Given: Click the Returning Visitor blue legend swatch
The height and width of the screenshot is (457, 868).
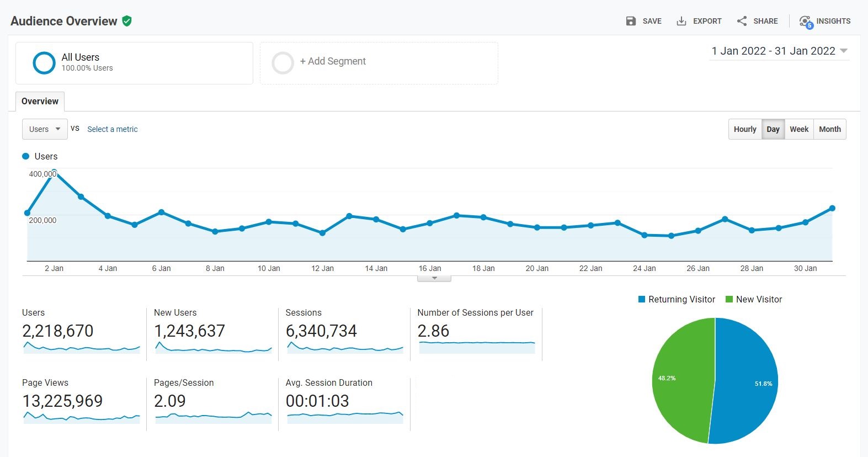Looking at the screenshot, I should pos(642,299).
